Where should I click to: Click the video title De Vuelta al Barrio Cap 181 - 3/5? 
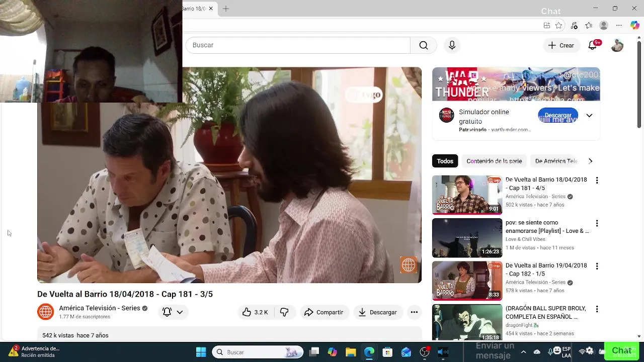pos(125,294)
